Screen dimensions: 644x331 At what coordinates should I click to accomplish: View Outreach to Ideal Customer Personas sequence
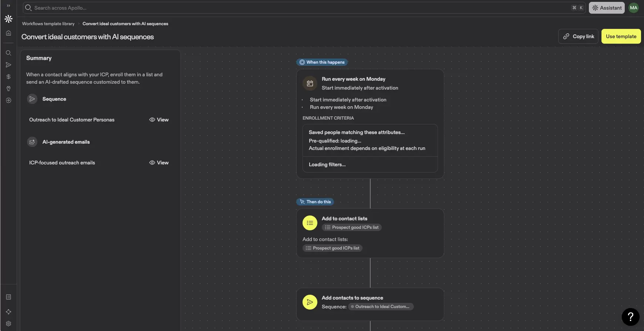pyautogui.click(x=159, y=120)
